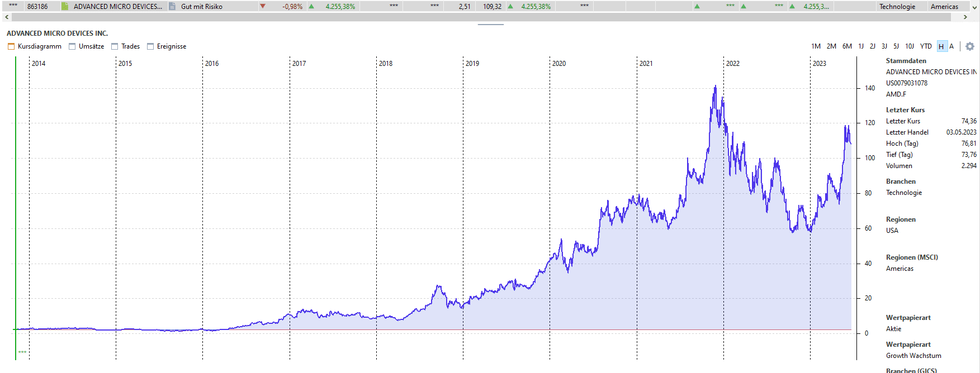Click the 2020 year marker on chart
980x373 pixels.
[559, 64]
